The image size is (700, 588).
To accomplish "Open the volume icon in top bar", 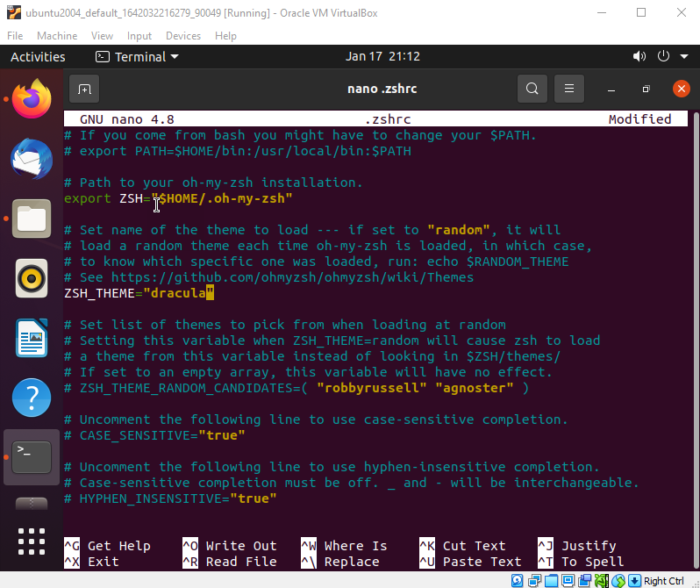I will pyautogui.click(x=639, y=56).
